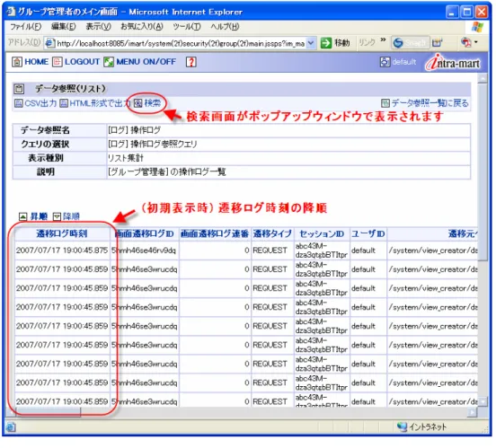496x448 pixels.
Task: Click the MENU ON/OFF green icon
Action: point(109,62)
